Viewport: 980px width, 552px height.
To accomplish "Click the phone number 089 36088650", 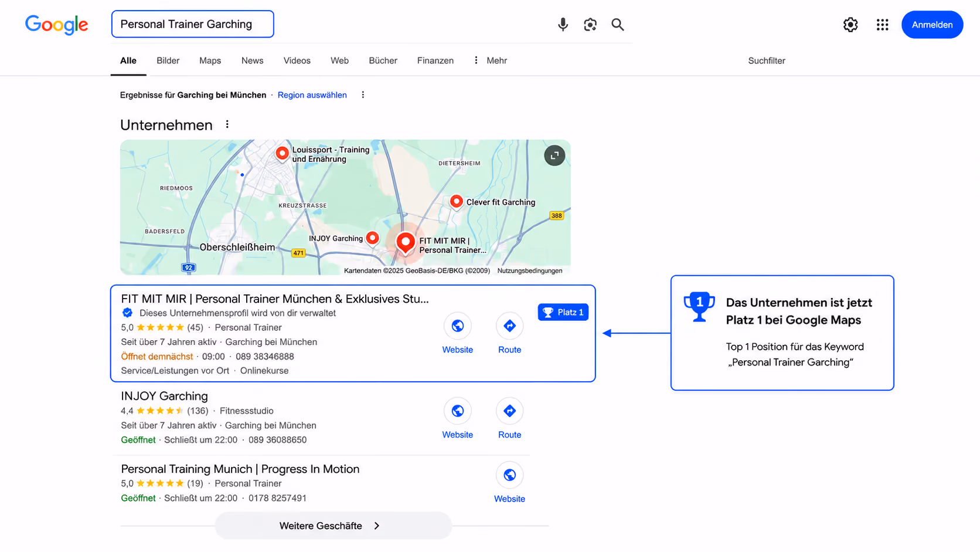I will pos(278,440).
